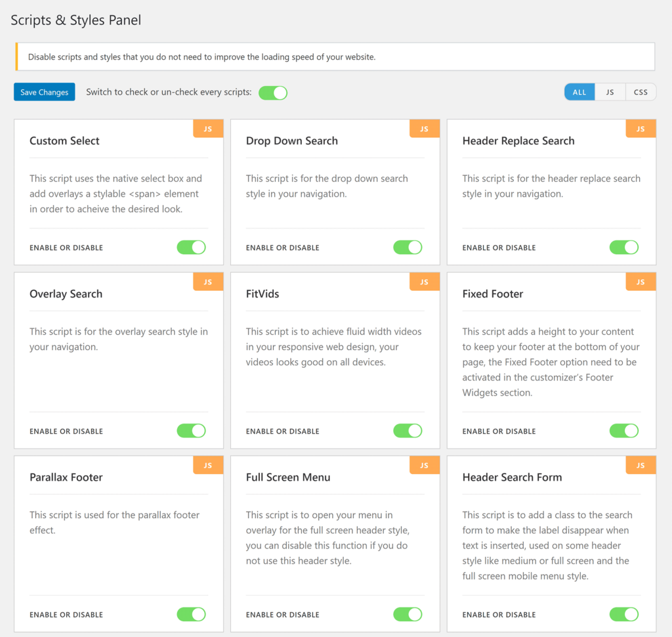
Task: Click the Header Search Form card title
Action: coord(512,477)
